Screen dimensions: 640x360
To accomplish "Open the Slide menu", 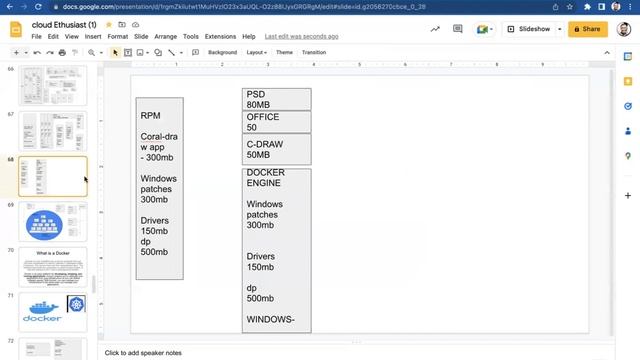I will click(x=141, y=37).
